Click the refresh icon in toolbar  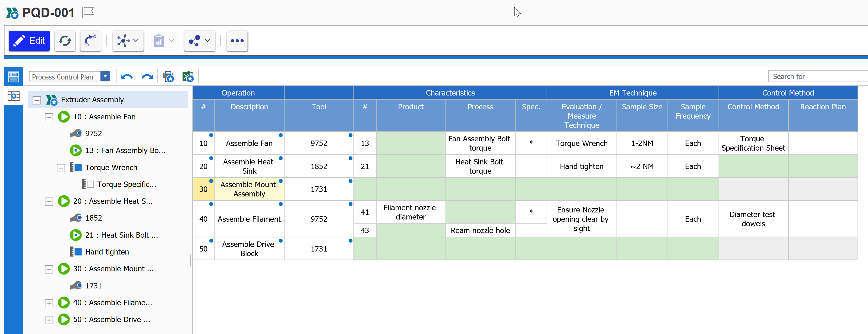65,41
